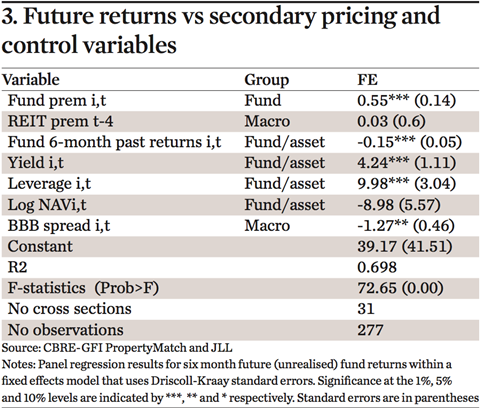Click the 'Log NAVi,t' row label
Viewport: 480px width, 408px height.
pyautogui.click(x=47, y=205)
